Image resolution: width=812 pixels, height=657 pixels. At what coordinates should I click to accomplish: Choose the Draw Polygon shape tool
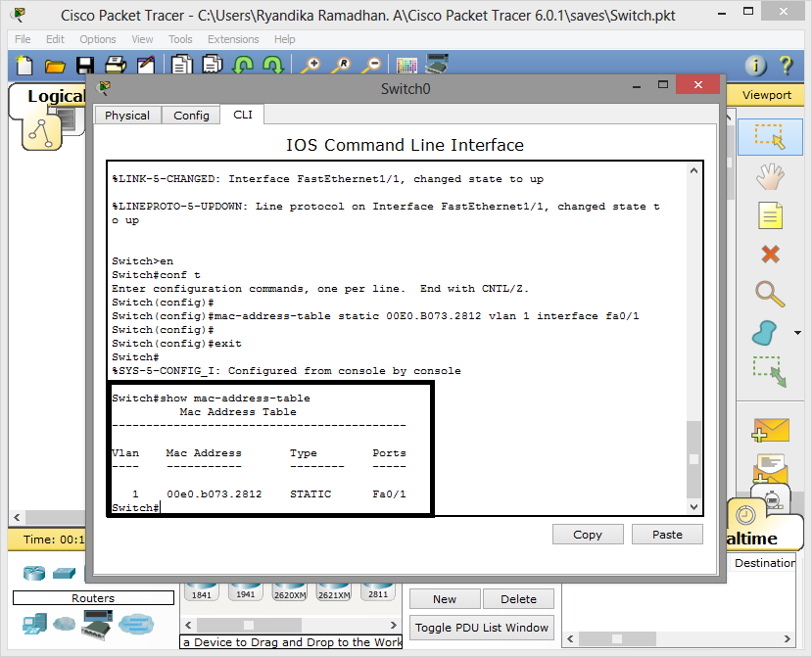[764, 333]
